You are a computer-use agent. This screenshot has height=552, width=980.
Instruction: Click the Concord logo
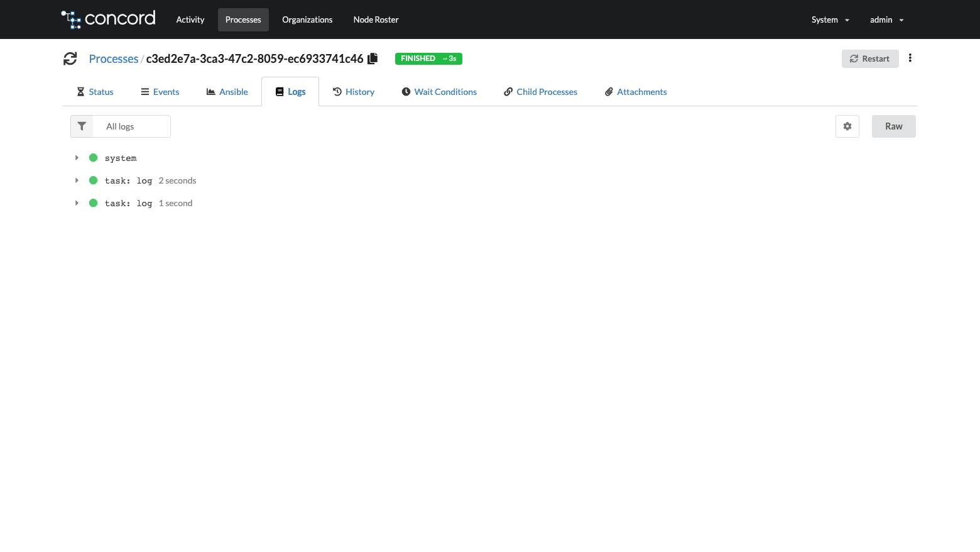[108, 19]
